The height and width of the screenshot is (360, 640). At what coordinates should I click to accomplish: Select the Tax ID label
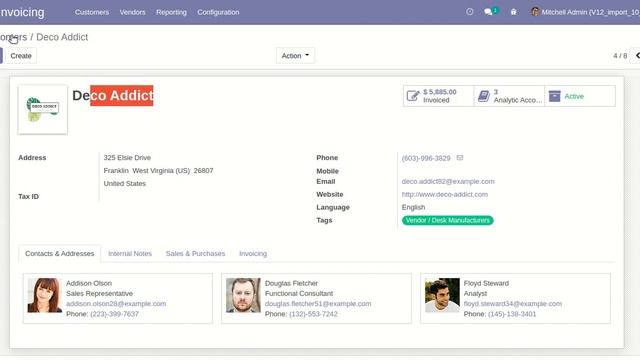(x=29, y=197)
